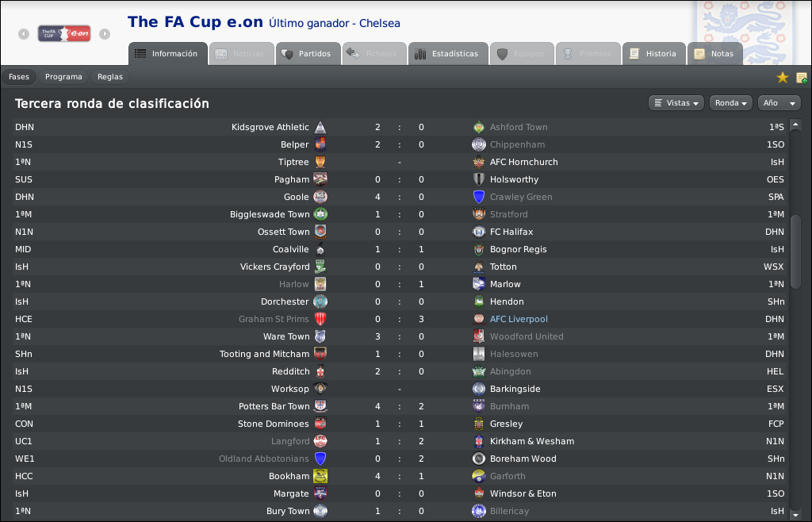Add a note with the notepad icon
The width and height of the screenshot is (812, 522).
click(x=801, y=78)
